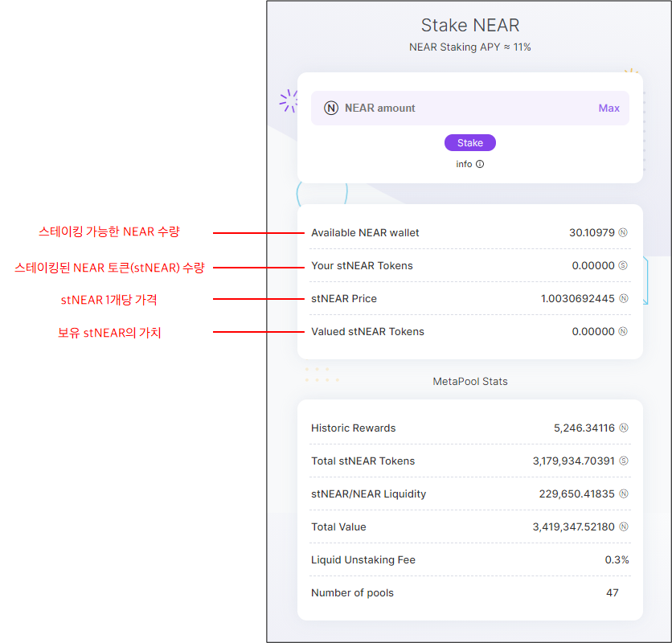The width and height of the screenshot is (672, 643).
Task: Click NEAR icon beside Historic Rewards value
Action: tap(624, 428)
